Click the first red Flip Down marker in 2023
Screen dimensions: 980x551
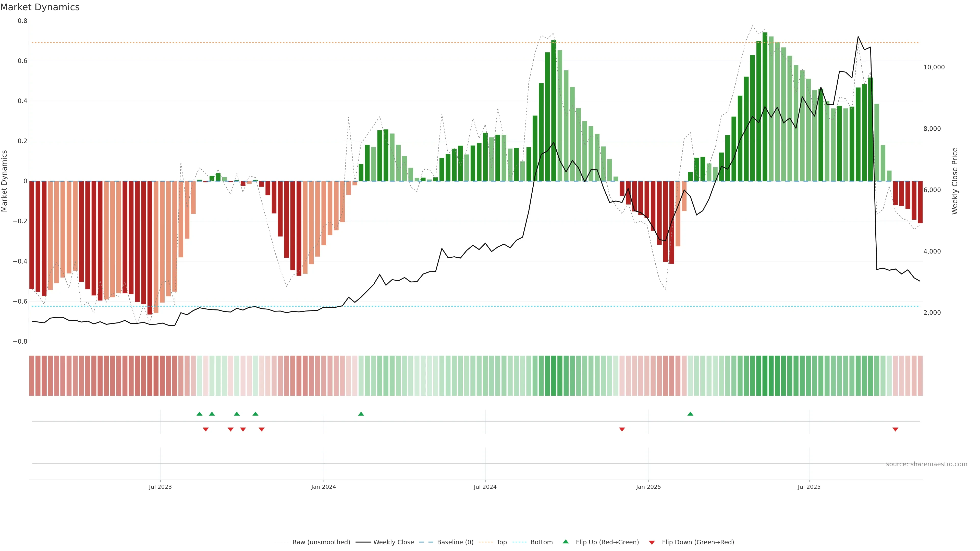click(x=206, y=429)
